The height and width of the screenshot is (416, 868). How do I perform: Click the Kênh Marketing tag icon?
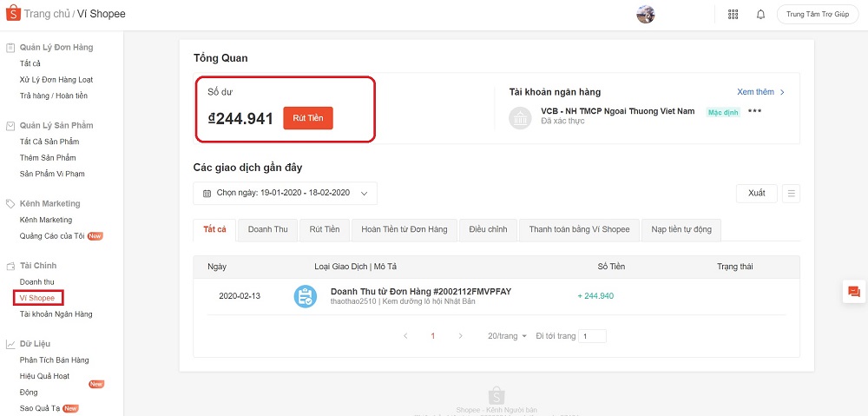click(x=10, y=204)
